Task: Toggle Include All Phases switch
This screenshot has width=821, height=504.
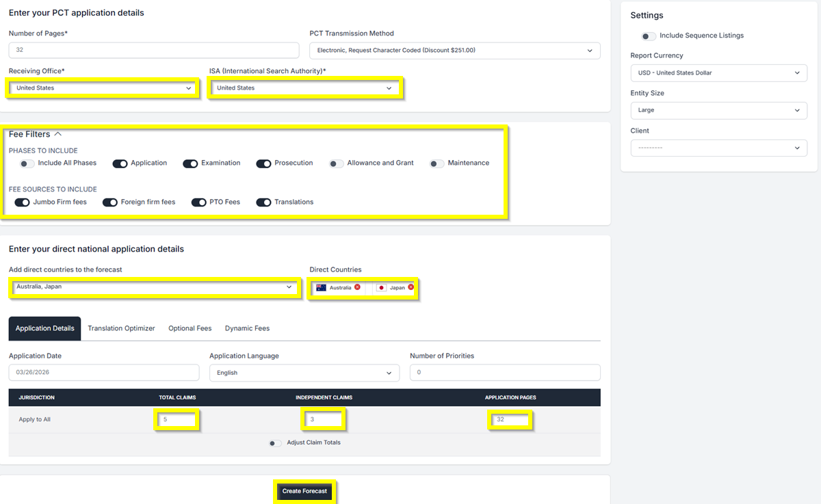Action: click(x=27, y=163)
